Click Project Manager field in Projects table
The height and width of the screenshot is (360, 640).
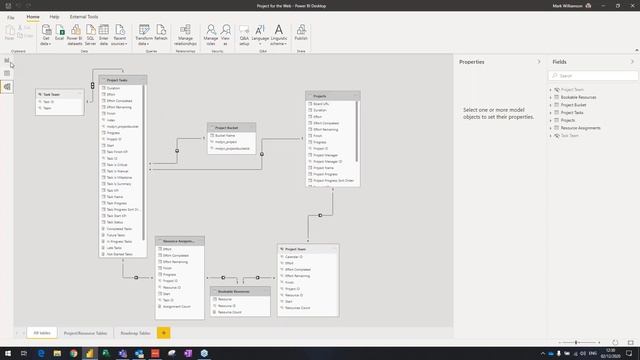pos(325,155)
